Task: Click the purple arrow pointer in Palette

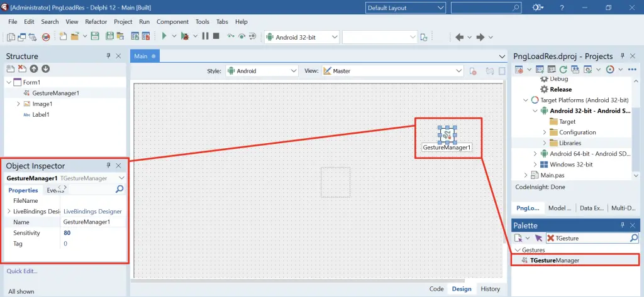Action: click(538, 238)
